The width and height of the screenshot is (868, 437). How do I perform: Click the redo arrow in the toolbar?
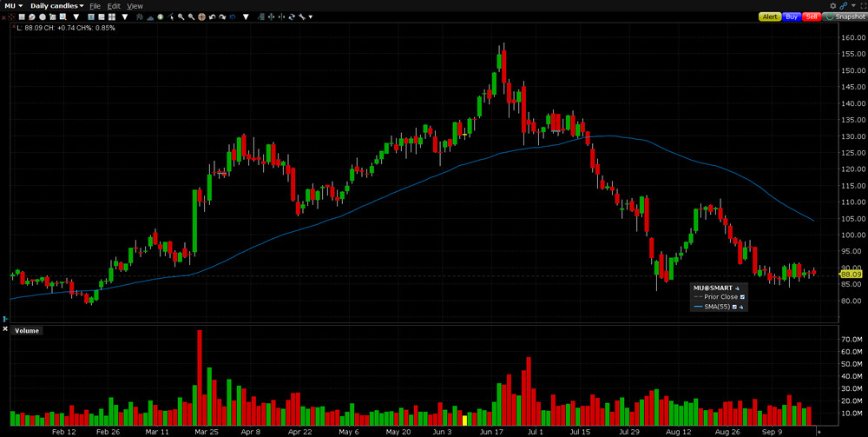tap(221, 17)
